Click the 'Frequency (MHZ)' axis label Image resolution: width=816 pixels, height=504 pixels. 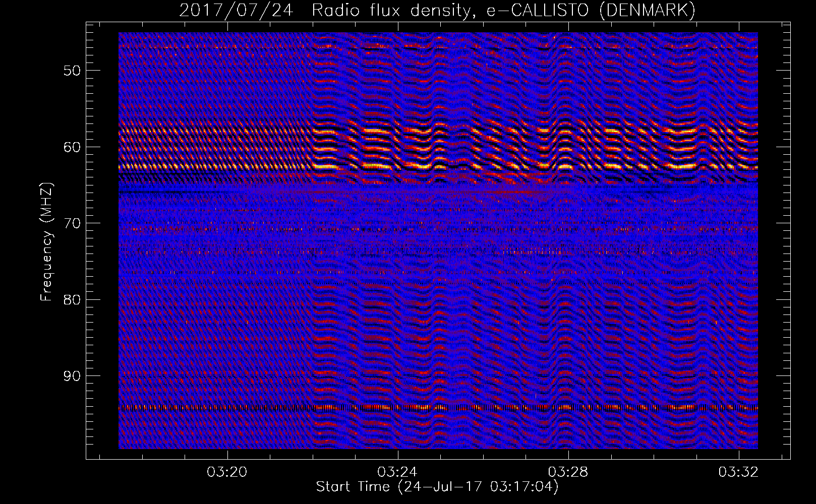(x=46, y=242)
